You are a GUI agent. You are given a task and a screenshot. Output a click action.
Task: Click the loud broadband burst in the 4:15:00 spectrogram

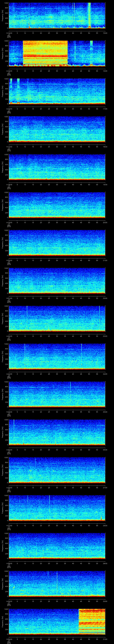point(45,53)
